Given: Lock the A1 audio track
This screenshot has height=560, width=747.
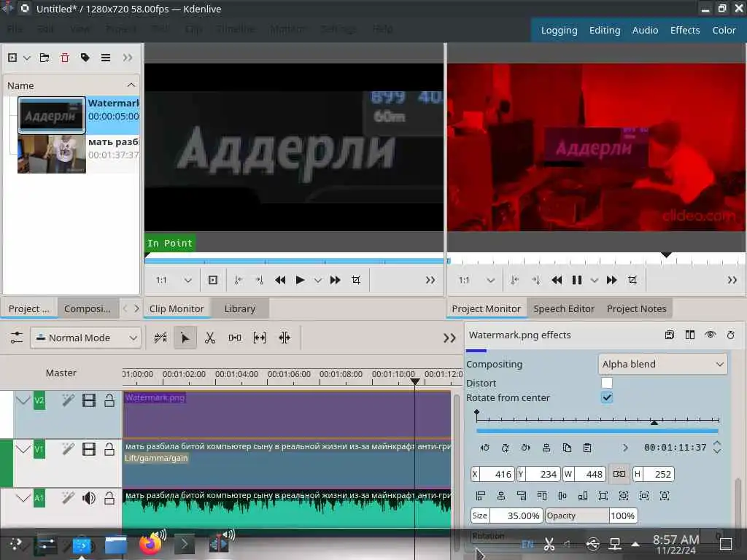Looking at the screenshot, I should click(109, 498).
